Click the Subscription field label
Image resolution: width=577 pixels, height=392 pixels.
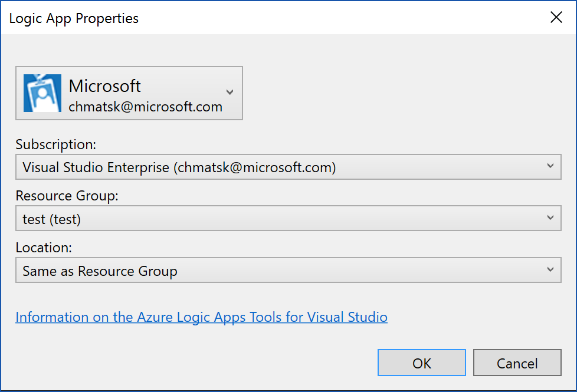55,144
